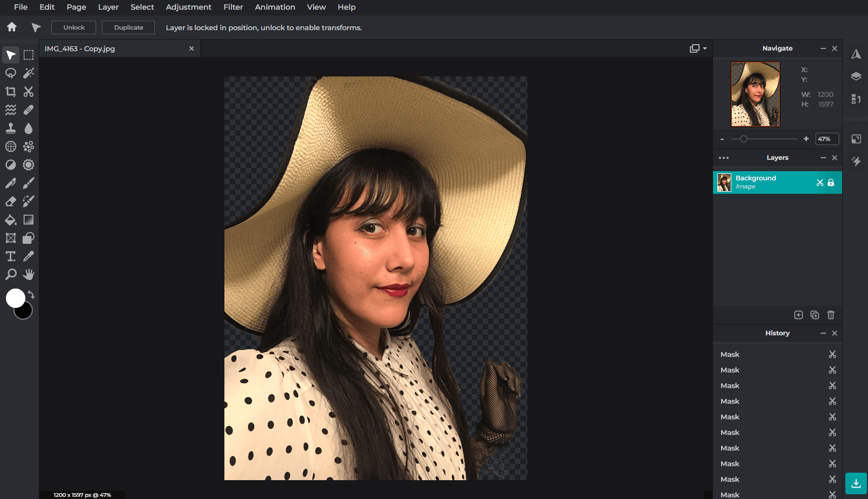This screenshot has width=868, height=499.
Task: Open the Layers panel options menu
Action: click(724, 158)
